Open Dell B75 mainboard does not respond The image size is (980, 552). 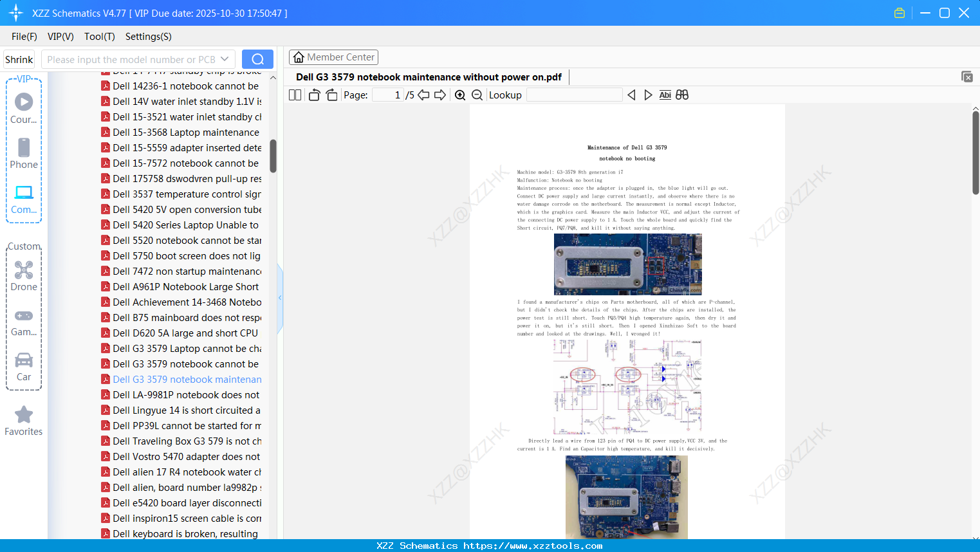tap(187, 318)
